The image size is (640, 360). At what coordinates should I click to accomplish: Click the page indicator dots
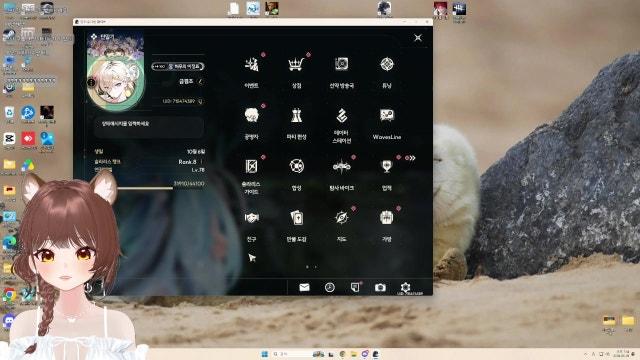311,267
